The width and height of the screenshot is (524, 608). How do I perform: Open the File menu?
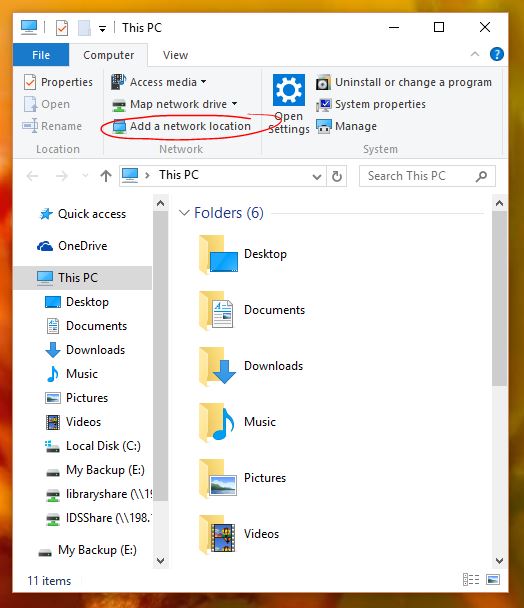coord(41,55)
